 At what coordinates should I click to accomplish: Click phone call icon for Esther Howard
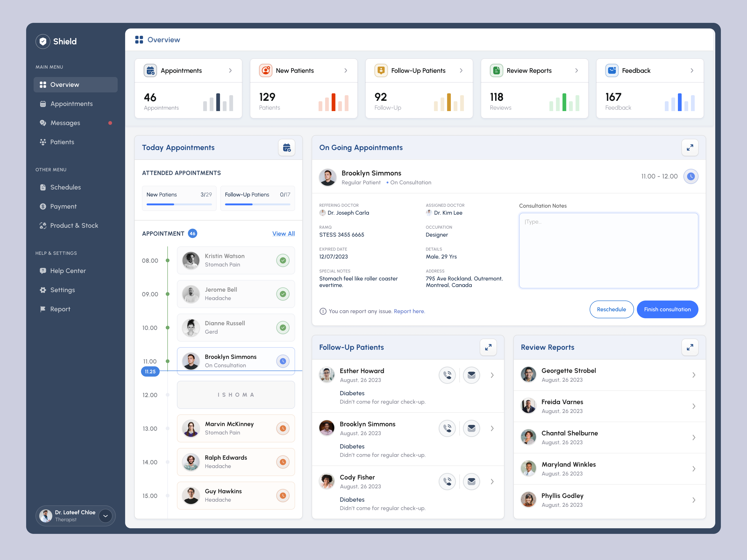pyautogui.click(x=447, y=375)
